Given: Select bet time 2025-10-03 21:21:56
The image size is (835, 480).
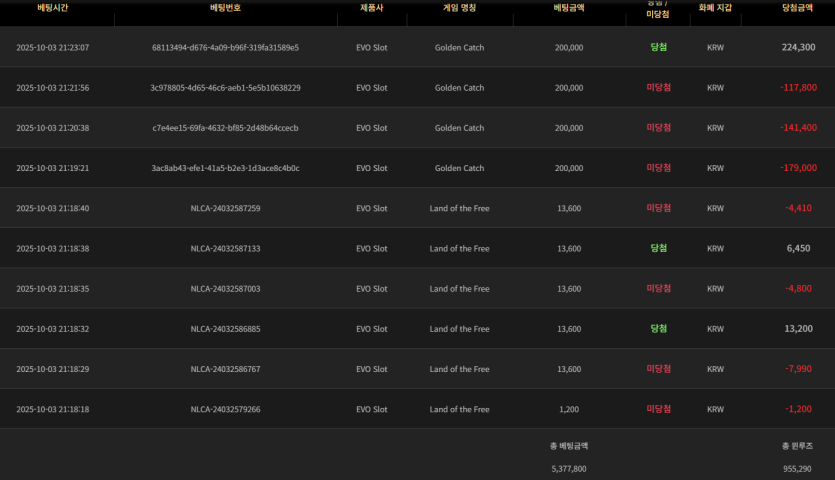Looking at the screenshot, I should (x=53, y=88).
